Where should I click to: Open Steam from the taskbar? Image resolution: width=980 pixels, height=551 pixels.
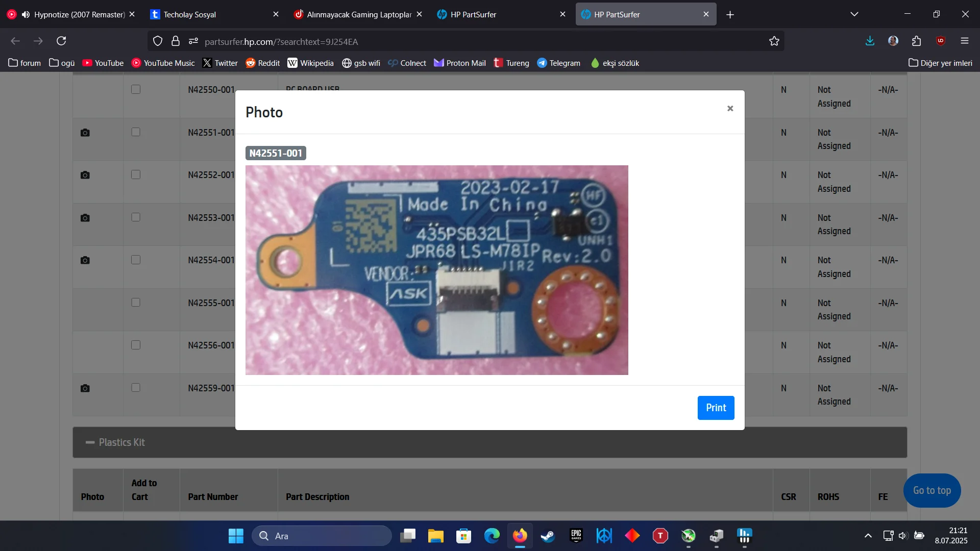548,536
